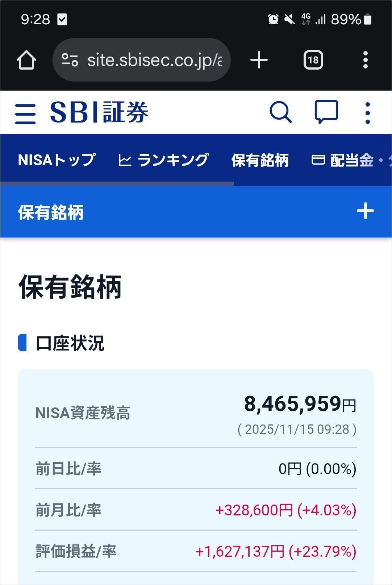Tap the NISA資産残高 amount 8,465,959円
The image size is (392, 585).
point(300,404)
